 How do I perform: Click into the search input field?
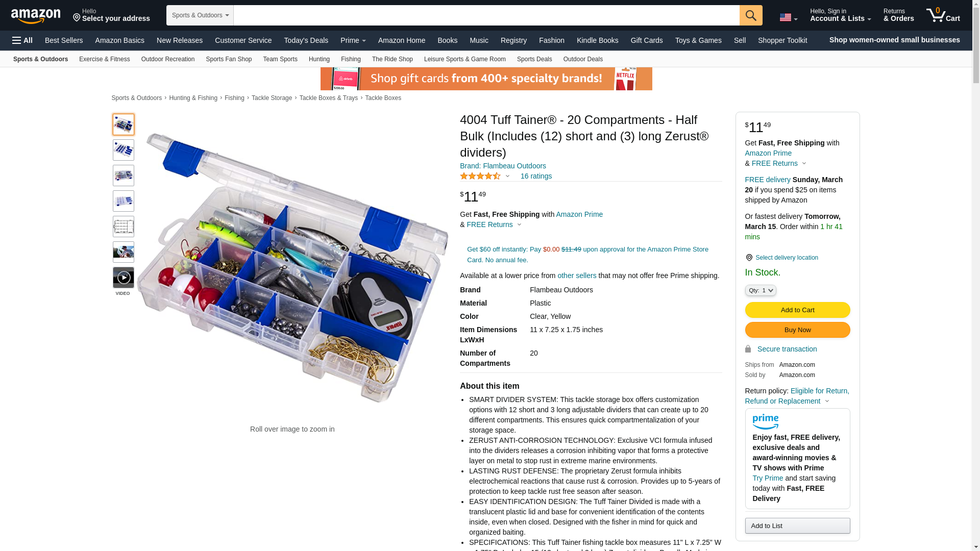(x=486, y=15)
